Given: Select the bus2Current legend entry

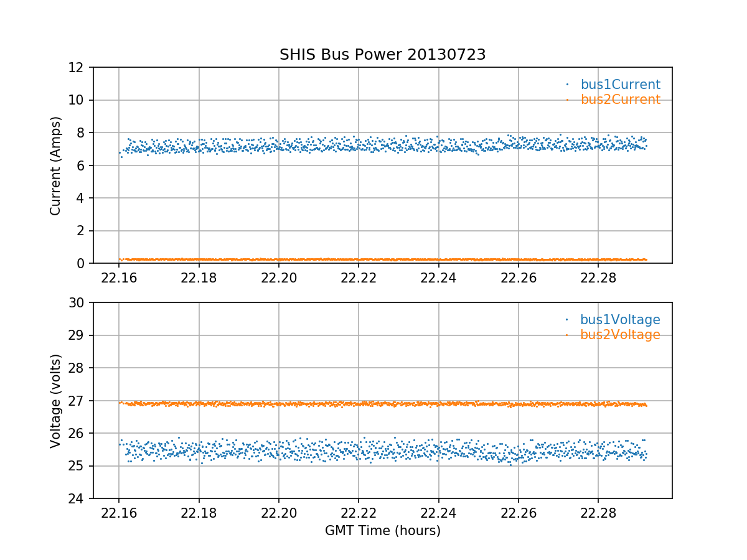Looking at the screenshot, I should (x=620, y=100).
